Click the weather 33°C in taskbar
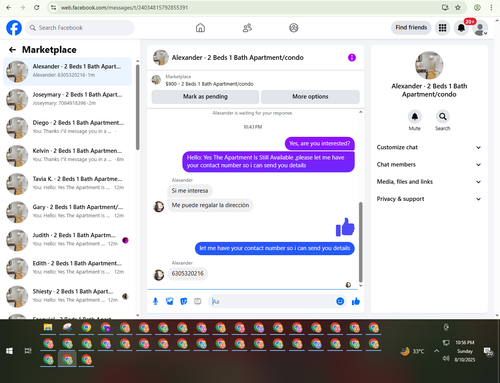 413,351
